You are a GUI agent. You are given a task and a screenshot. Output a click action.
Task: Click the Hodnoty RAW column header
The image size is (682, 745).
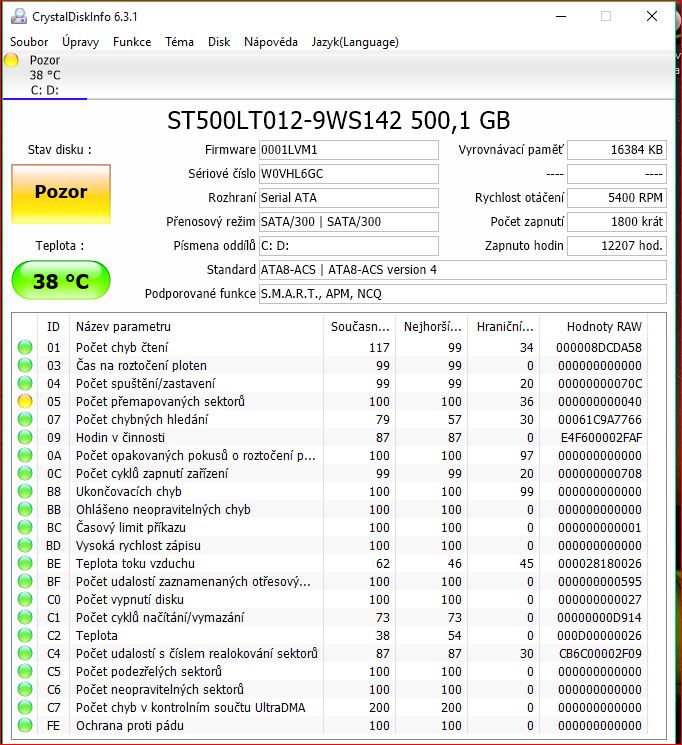594,327
